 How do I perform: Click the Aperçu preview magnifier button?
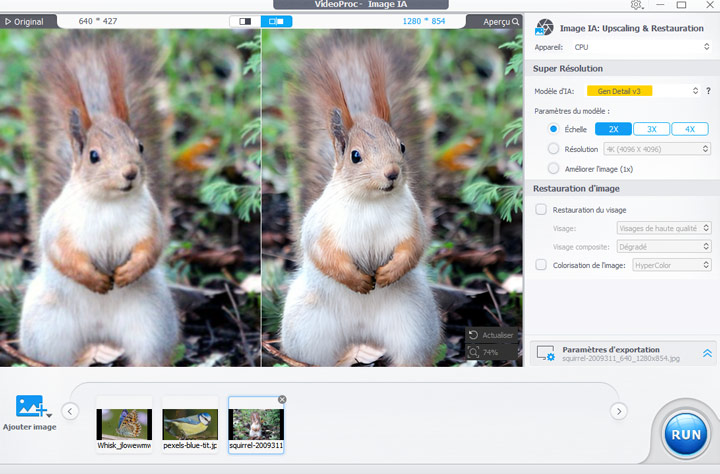pos(501,22)
